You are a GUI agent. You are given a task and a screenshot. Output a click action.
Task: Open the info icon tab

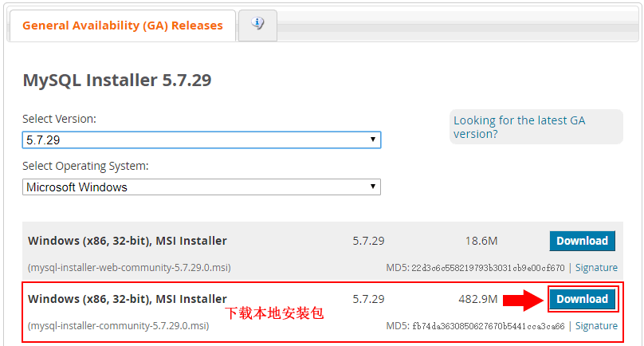point(257,25)
